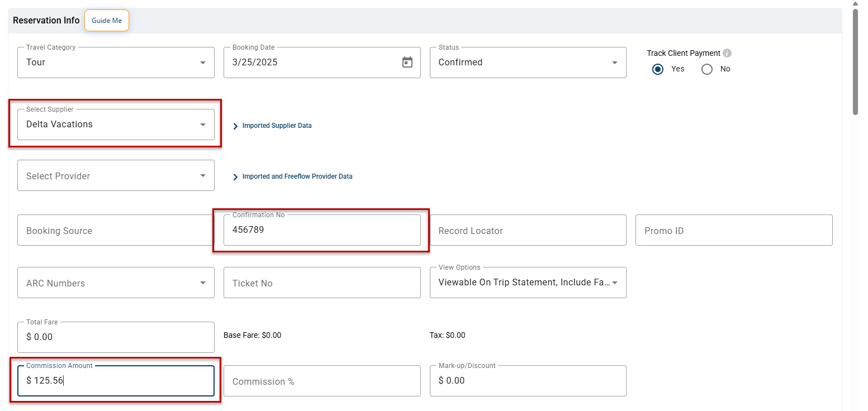Click the Track Client Payment info icon
The width and height of the screenshot is (868, 411).
pos(727,53)
